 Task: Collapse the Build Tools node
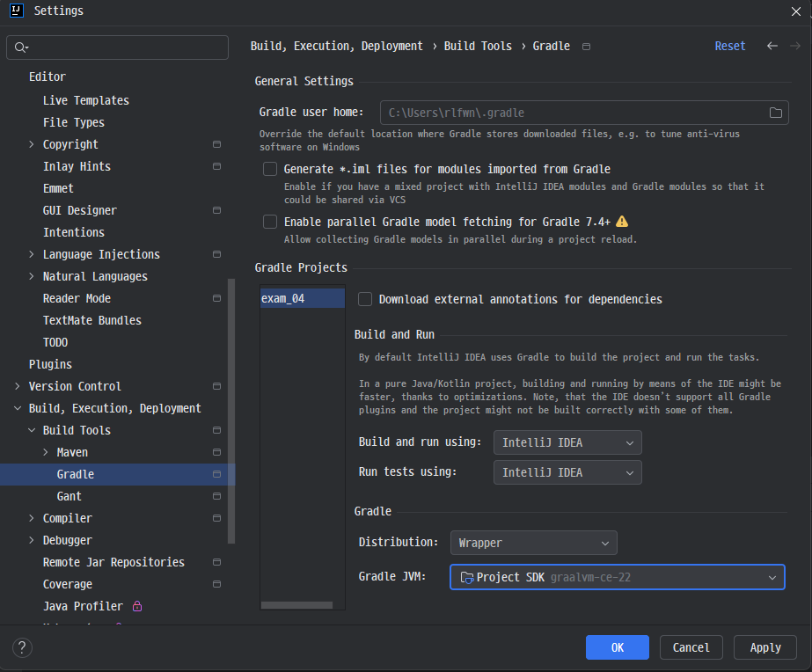[x=32, y=430]
